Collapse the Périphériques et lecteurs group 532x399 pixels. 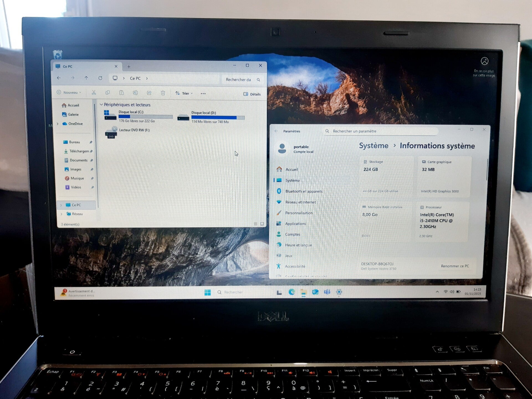(x=101, y=104)
